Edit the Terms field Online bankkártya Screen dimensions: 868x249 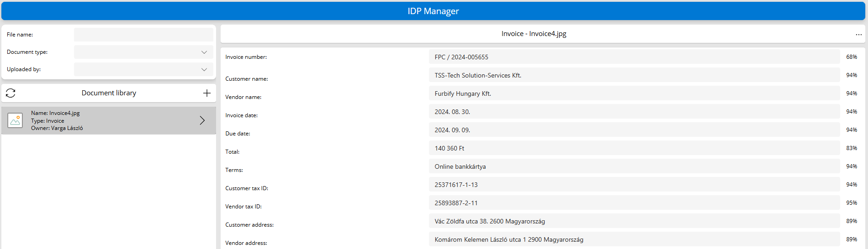point(634,166)
